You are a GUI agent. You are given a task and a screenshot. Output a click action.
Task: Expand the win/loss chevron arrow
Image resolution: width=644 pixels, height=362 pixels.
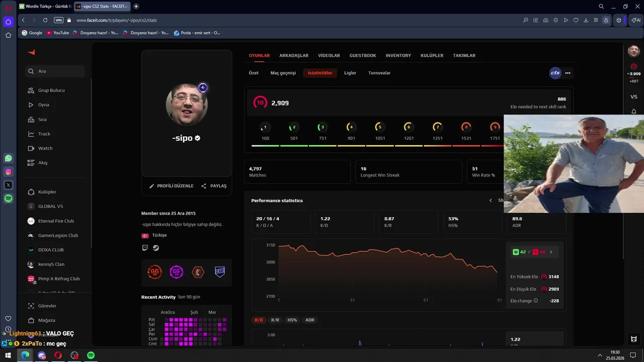551,252
